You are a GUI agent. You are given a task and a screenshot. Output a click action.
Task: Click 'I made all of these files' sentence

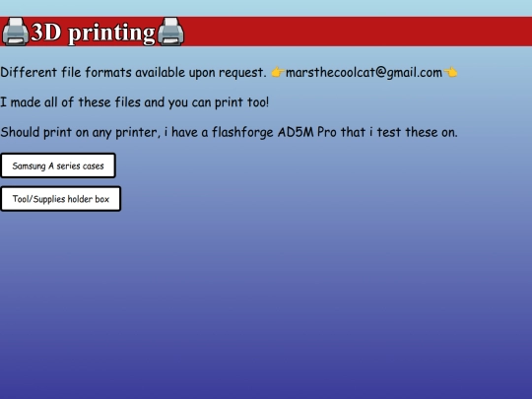click(x=135, y=102)
